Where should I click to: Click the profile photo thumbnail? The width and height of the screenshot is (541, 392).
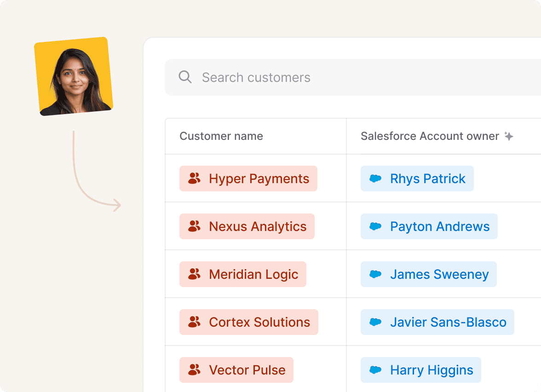tap(74, 76)
